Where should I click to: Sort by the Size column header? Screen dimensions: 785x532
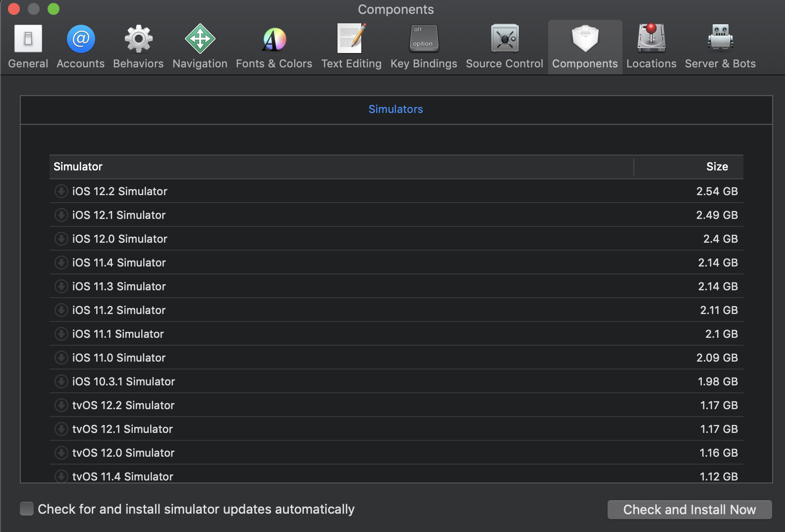click(x=689, y=167)
